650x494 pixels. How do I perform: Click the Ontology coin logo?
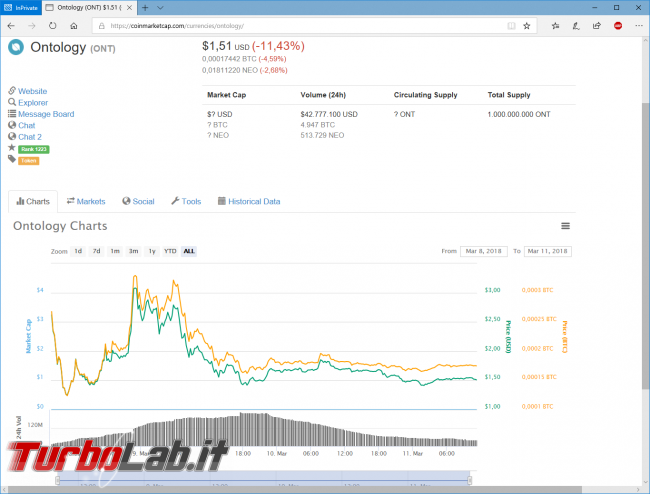click(x=16, y=47)
